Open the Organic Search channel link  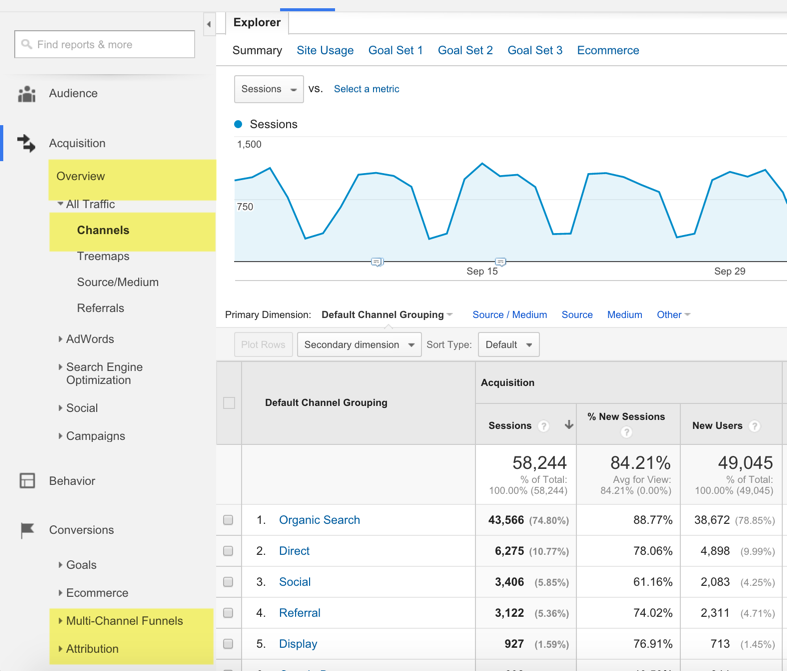click(x=319, y=520)
